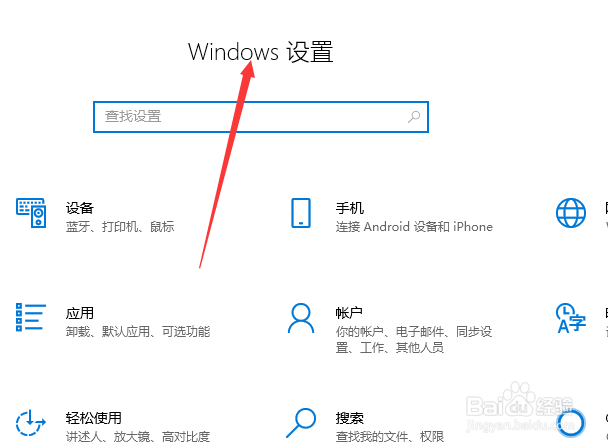Open the Cortana circle icon
Viewport: 608px width, 447px height.
[x=571, y=423]
